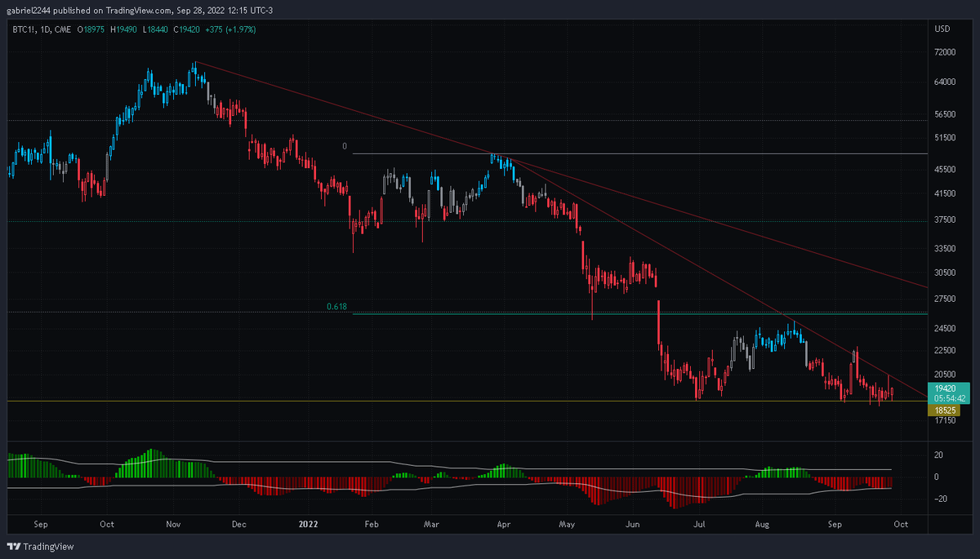Click the 64000 price axis label
Screen dimensions: 980x559
(x=945, y=82)
